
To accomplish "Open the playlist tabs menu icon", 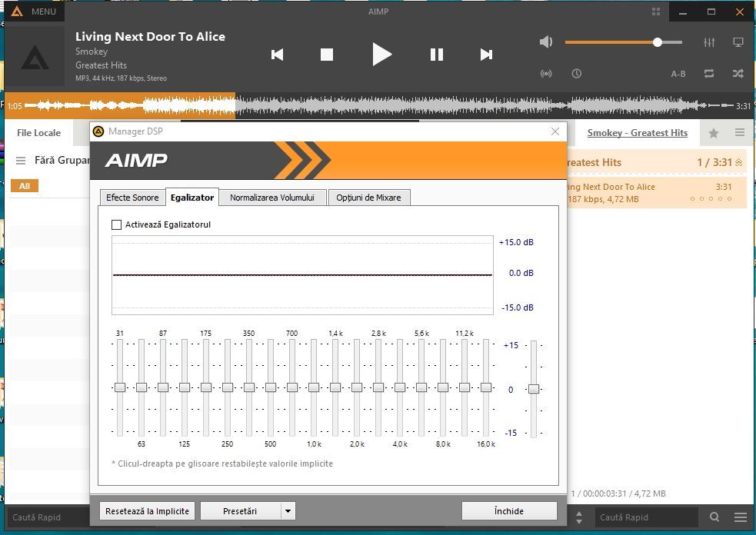I will [x=740, y=132].
